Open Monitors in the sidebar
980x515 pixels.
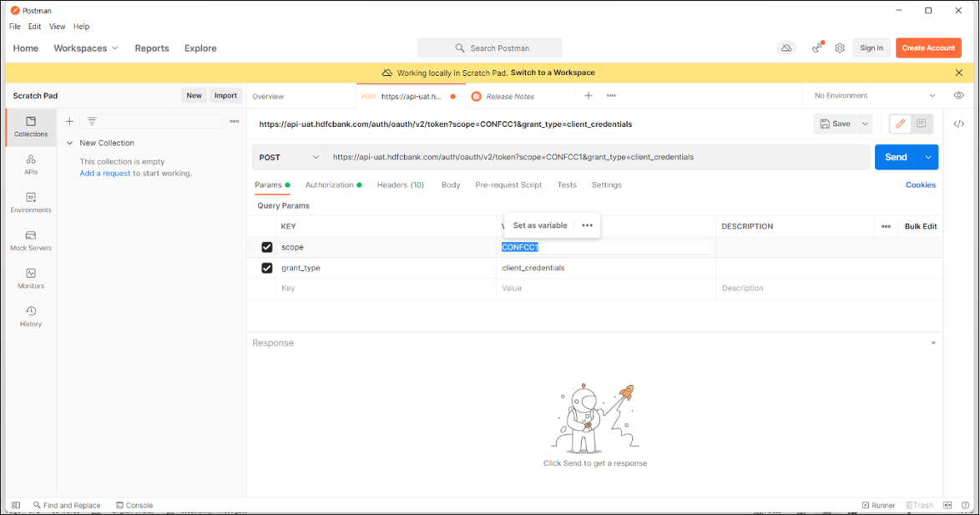pos(31,279)
